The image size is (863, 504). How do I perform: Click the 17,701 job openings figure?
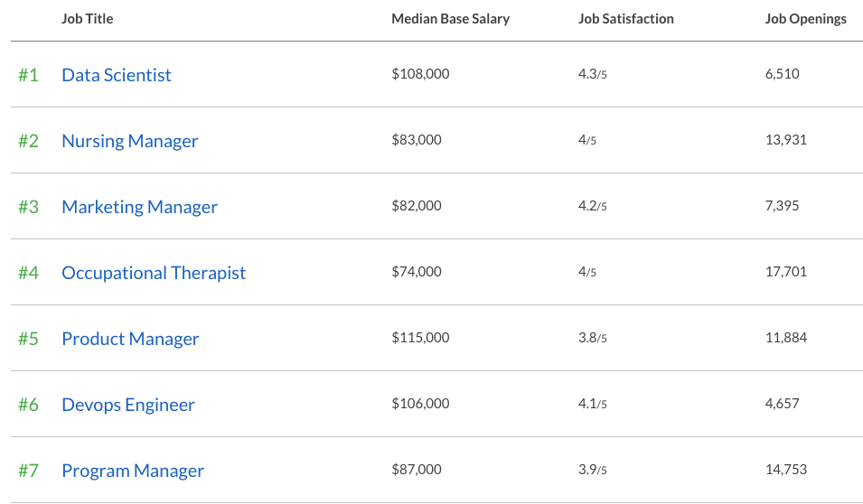[785, 272]
